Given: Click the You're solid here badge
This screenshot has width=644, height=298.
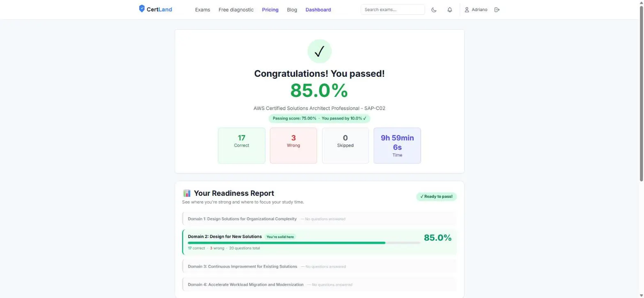Looking at the screenshot, I should click(281, 237).
